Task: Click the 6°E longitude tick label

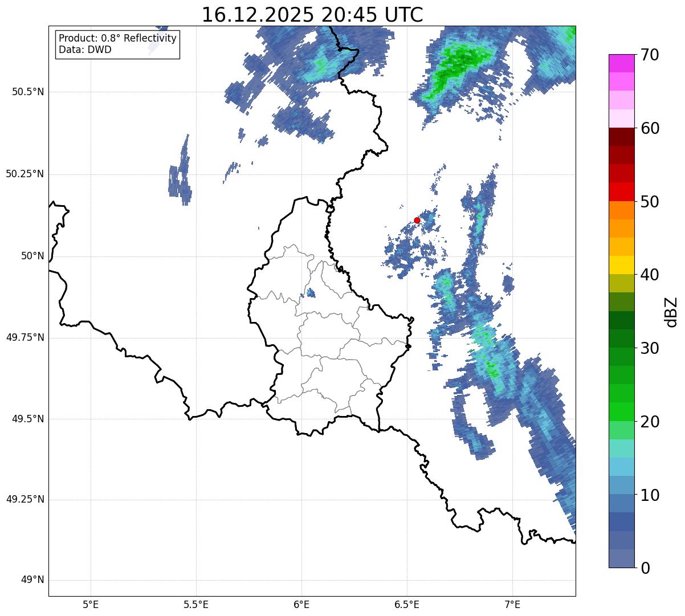Action: tap(301, 603)
